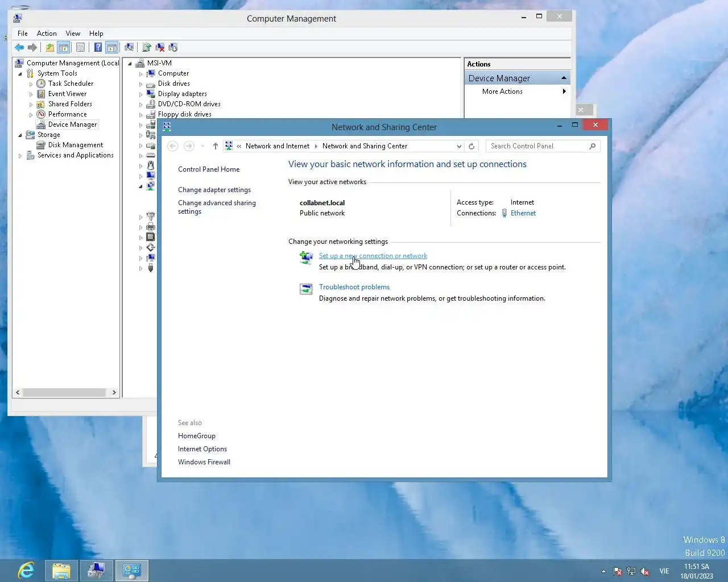Click the Uninstall device icon with red X
The height and width of the screenshot is (582, 728).
160,48
